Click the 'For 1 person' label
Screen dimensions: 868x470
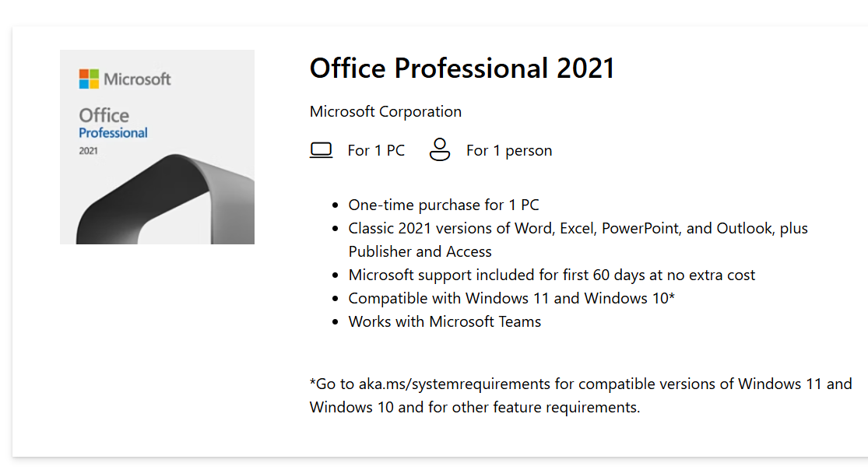[508, 151]
